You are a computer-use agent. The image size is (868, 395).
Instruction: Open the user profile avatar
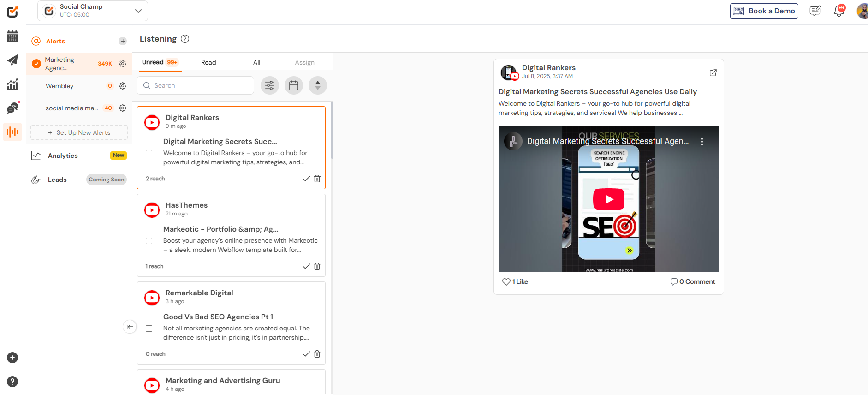(862, 11)
